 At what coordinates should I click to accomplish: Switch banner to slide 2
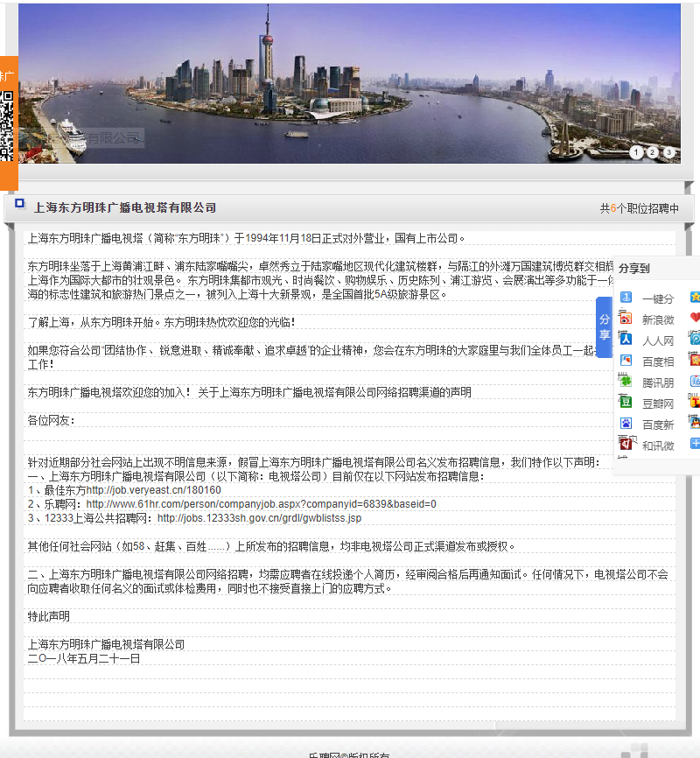tap(653, 152)
